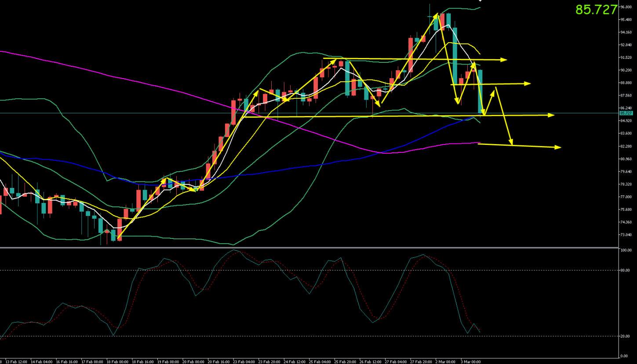The image size is (637, 364).
Task: Select the 3 Mar 00:00 time label
Action: (x=471, y=361)
